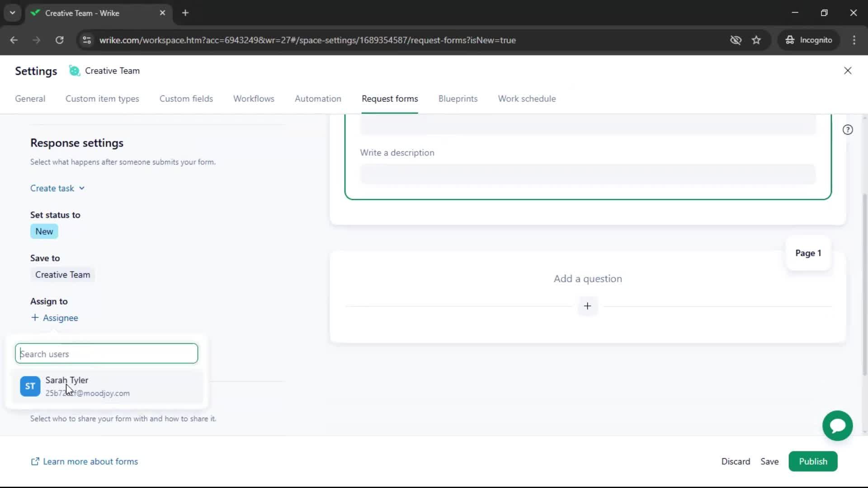Click the Creative Team save location chip
868x488 pixels.
click(x=63, y=275)
